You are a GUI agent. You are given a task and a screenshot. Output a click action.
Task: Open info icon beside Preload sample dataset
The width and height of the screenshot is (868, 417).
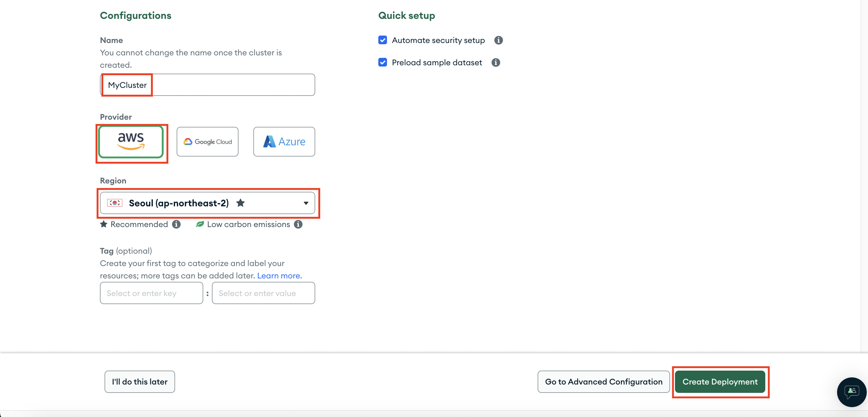coord(495,63)
